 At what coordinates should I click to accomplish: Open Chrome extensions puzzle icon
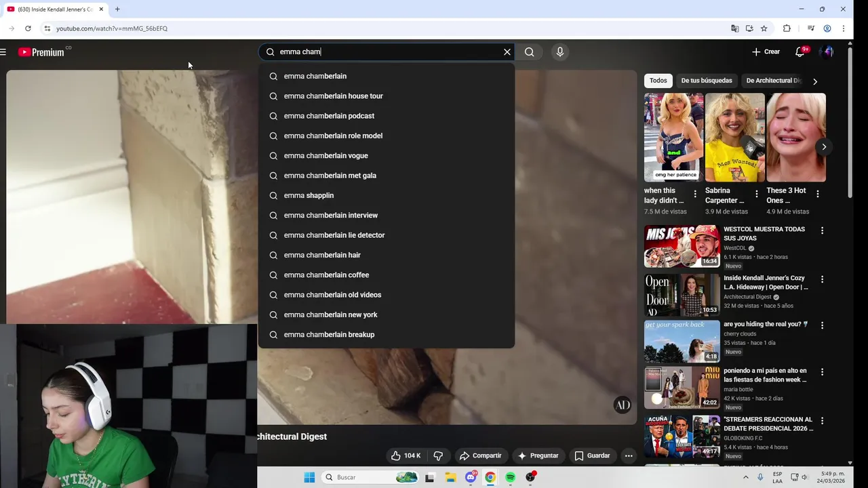click(787, 28)
